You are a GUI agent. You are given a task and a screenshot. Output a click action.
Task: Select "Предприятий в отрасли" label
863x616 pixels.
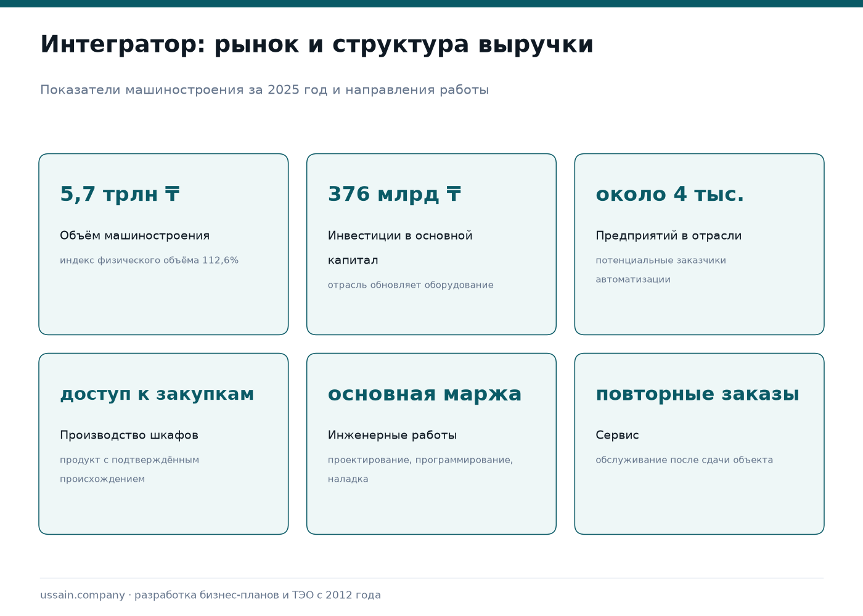pyautogui.click(x=669, y=235)
